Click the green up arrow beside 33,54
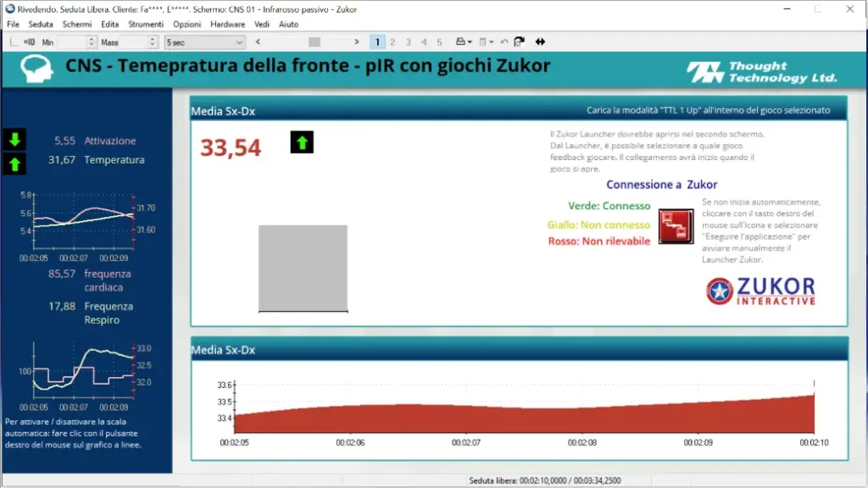Viewport: 868px width, 488px height. (302, 142)
